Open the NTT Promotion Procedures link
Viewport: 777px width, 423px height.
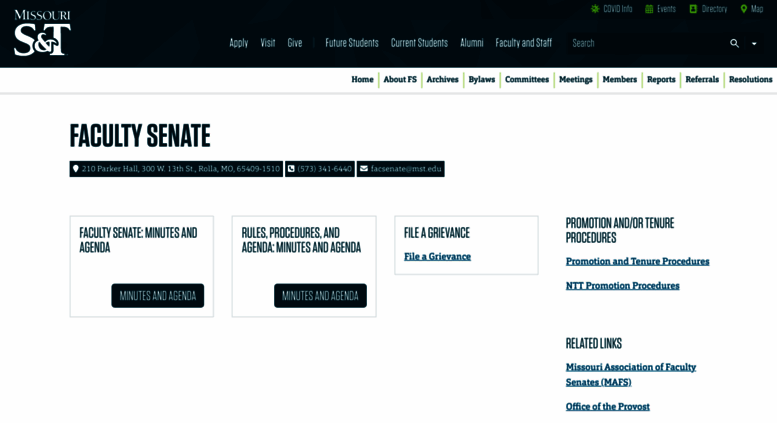point(622,285)
